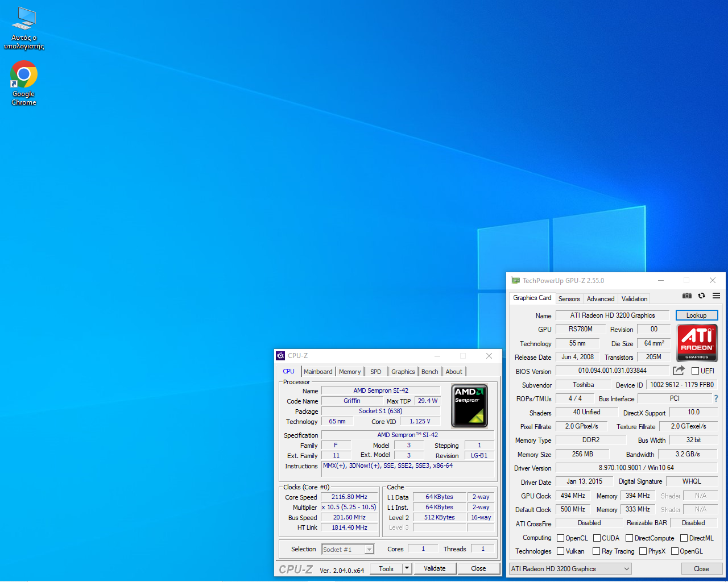Click the Bus Speed value 201.60 MHz

pyautogui.click(x=349, y=517)
